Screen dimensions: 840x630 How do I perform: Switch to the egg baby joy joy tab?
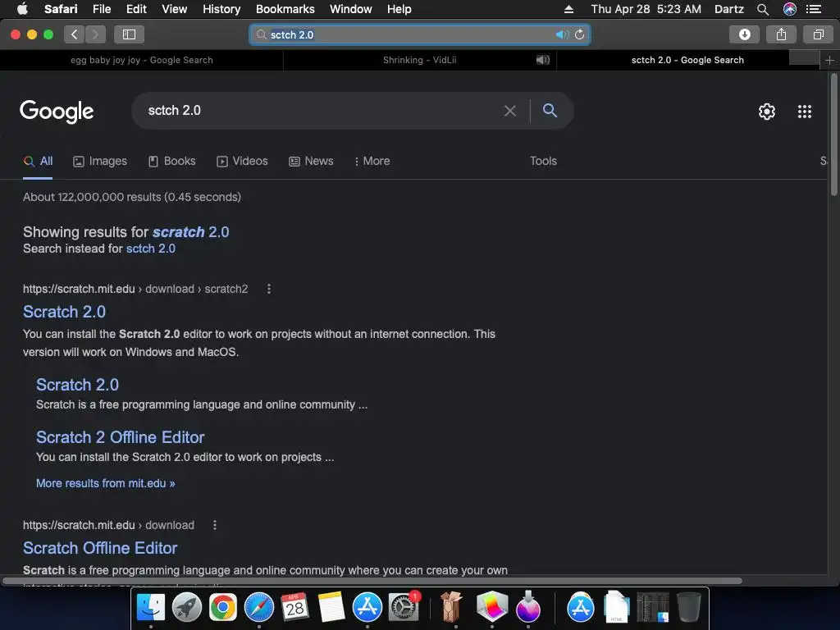[141, 60]
